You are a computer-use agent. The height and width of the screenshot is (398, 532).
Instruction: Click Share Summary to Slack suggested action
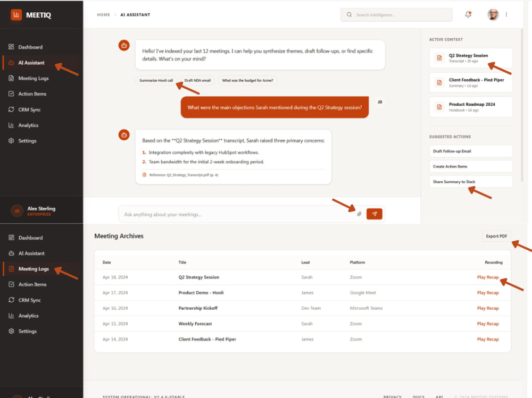coord(471,182)
